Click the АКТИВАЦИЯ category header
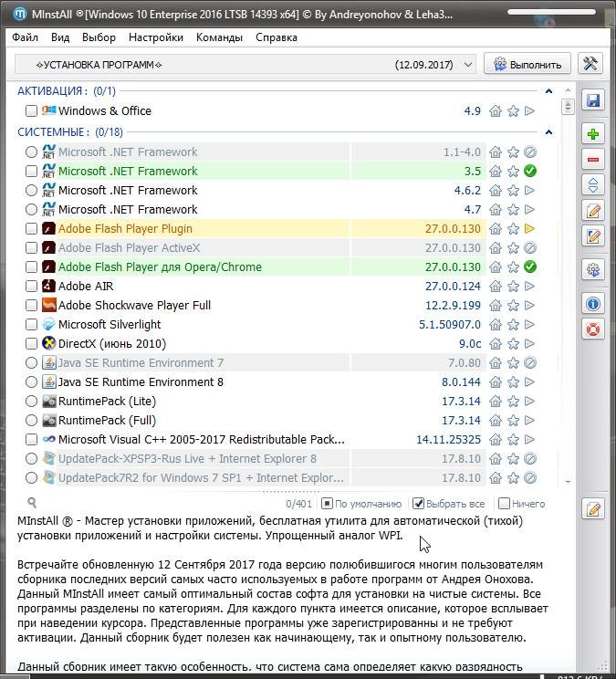This screenshot has height=679, width=616. [67, 91]
